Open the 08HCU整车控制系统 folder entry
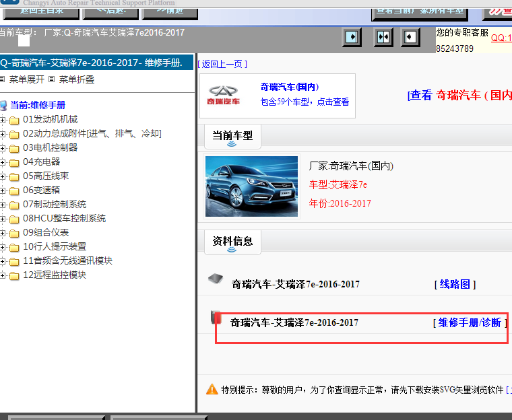Viewport: 512px width, 420px height. 64,218
